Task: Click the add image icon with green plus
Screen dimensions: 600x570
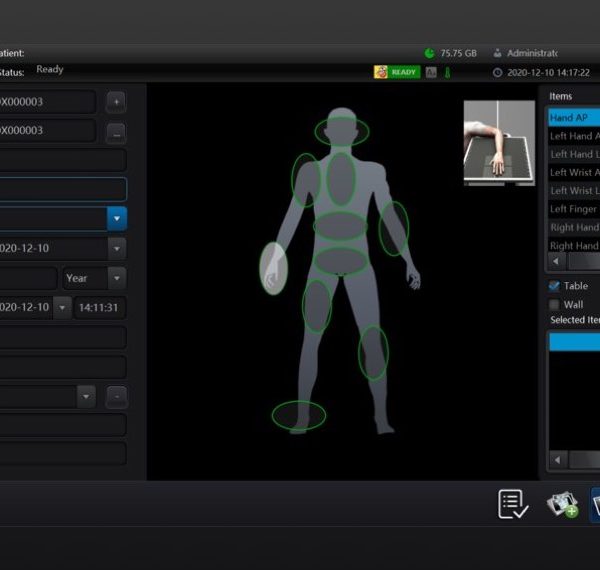Action: click(562, 505)
